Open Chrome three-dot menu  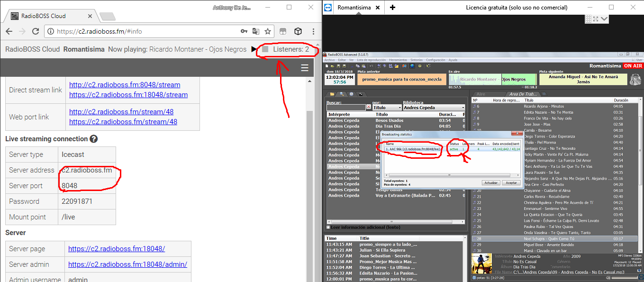point(313,31)
